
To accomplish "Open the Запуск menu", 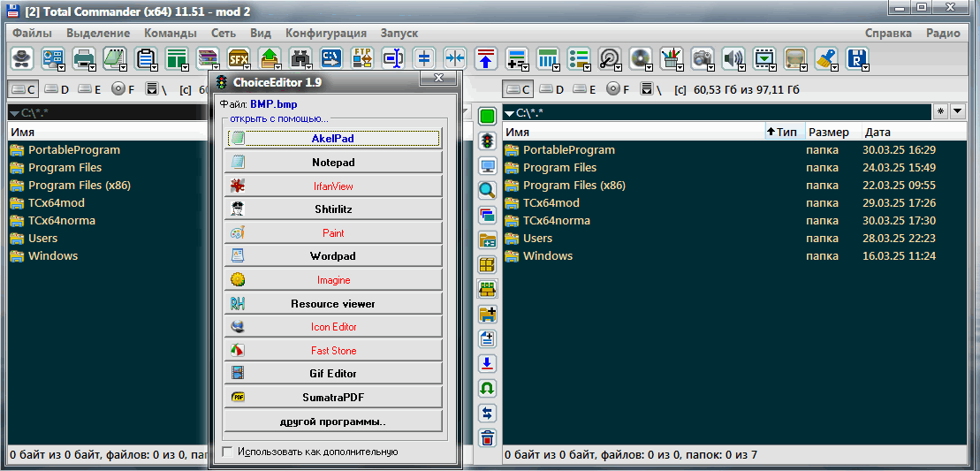I will click(x=399, y=33).
